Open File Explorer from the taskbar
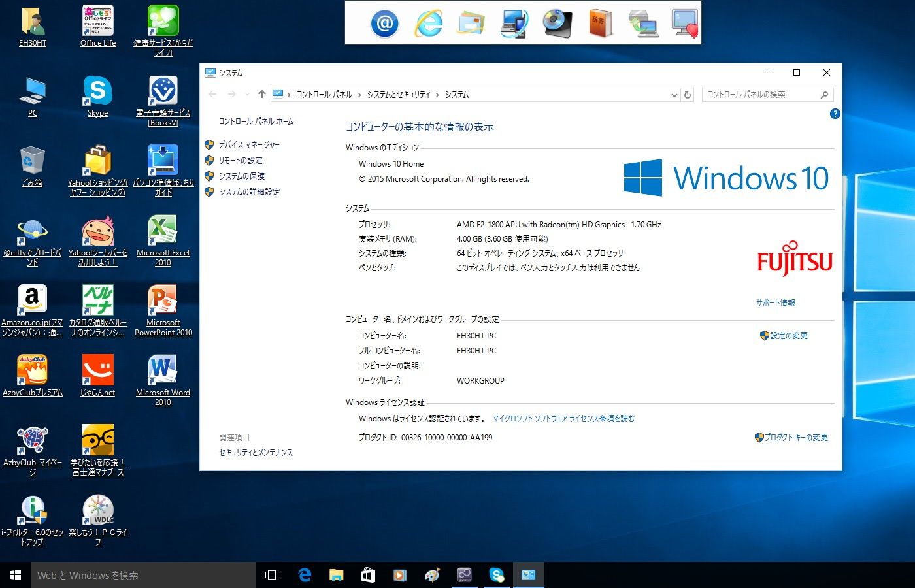The height and width of the screenshot is (588, 915). (x=336, y=575)
